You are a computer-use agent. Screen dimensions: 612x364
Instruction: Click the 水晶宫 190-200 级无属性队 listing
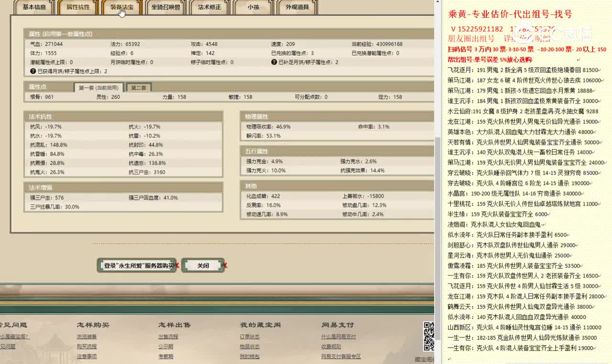click(x=516, y=193)
